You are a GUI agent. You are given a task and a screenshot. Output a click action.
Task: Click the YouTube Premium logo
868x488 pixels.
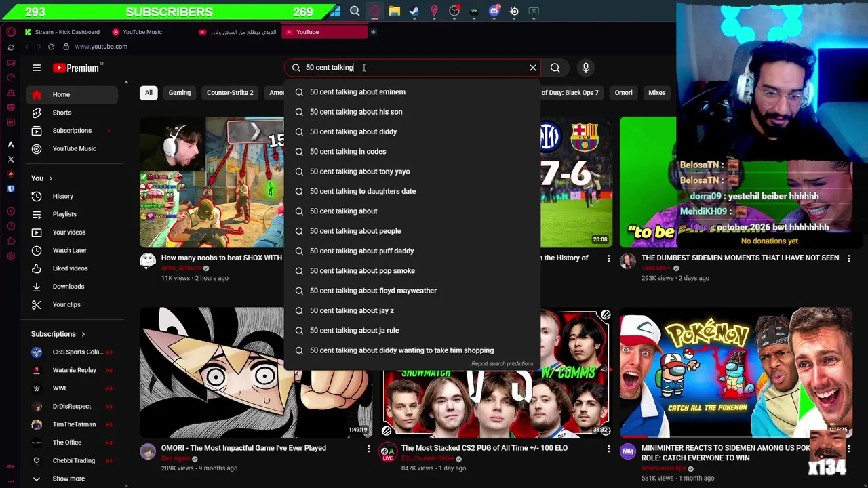[x=76, y=68]
